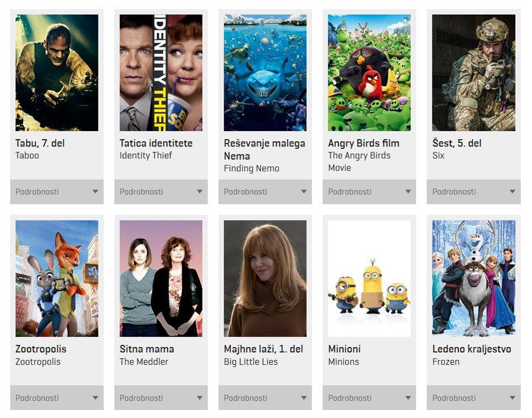532x418 pixels.
Task: Open the Identity Thief poster thumbnail
Action: (161, 73)
